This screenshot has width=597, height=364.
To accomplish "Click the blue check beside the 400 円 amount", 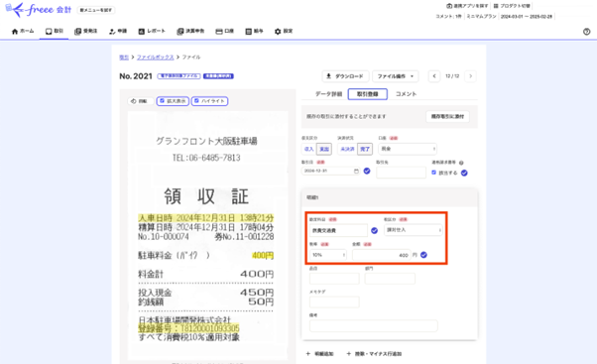I will pyautogui.click(x=423, y=255).
